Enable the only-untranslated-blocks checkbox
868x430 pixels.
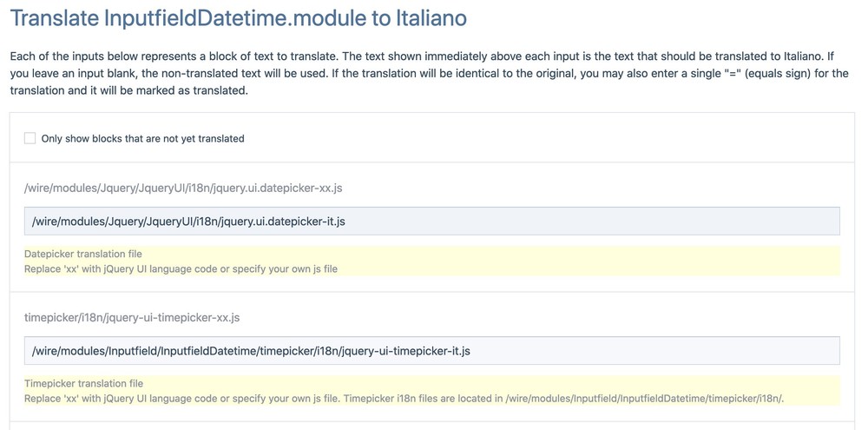(x=30, y=138)
